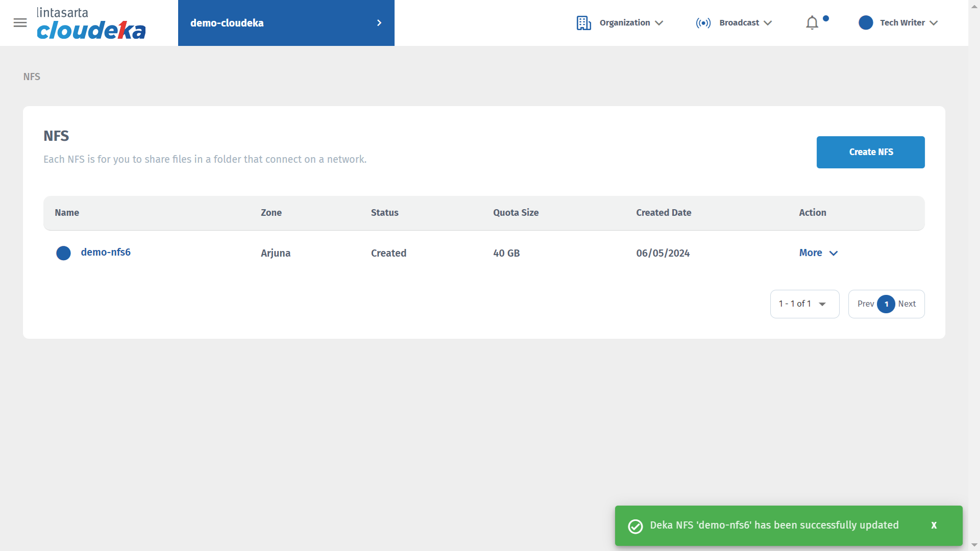Screen dimensions: 980x551
Task: Open the notifications bell
Action: pos(812,23)
